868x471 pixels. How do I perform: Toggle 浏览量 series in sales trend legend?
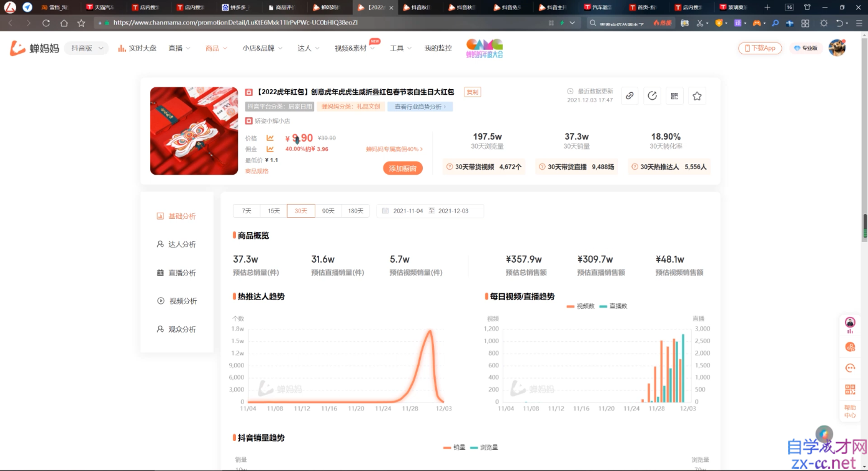pyautogui.click(x=484, y=447)
